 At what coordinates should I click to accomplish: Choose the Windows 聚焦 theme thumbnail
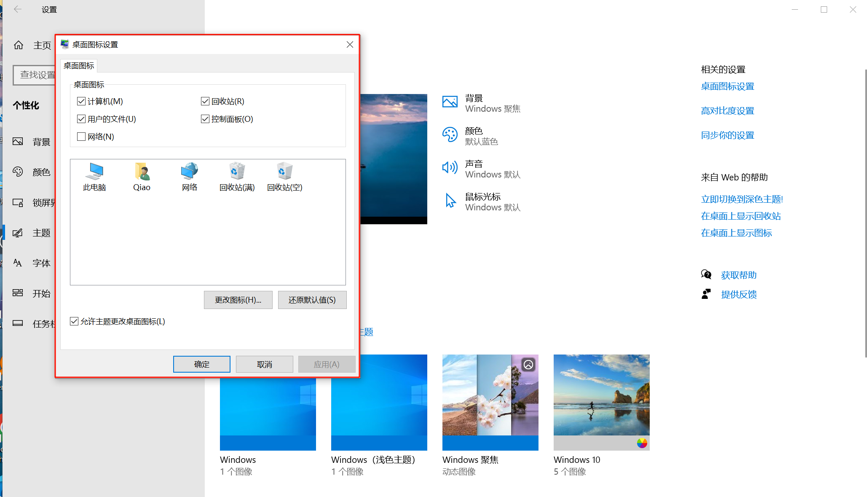490,403
